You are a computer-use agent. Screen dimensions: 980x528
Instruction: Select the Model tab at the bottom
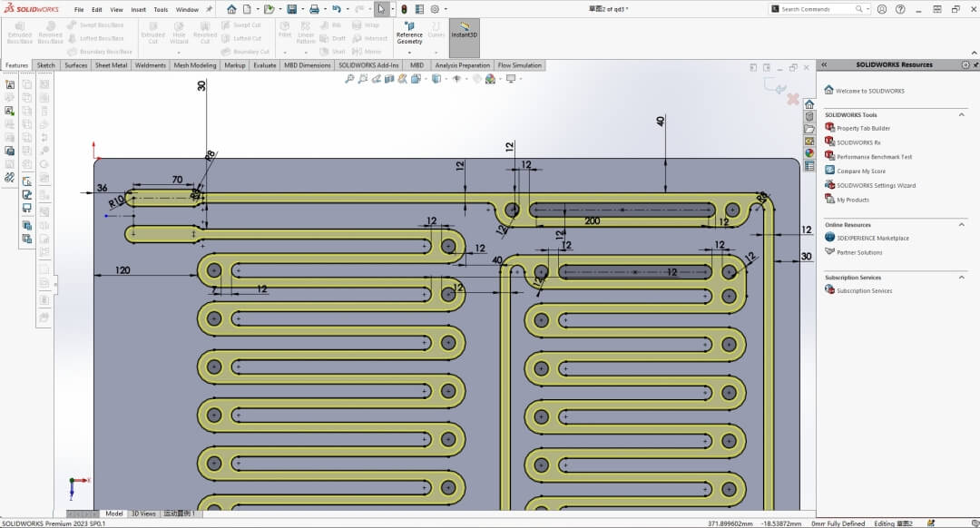point(113,513)
